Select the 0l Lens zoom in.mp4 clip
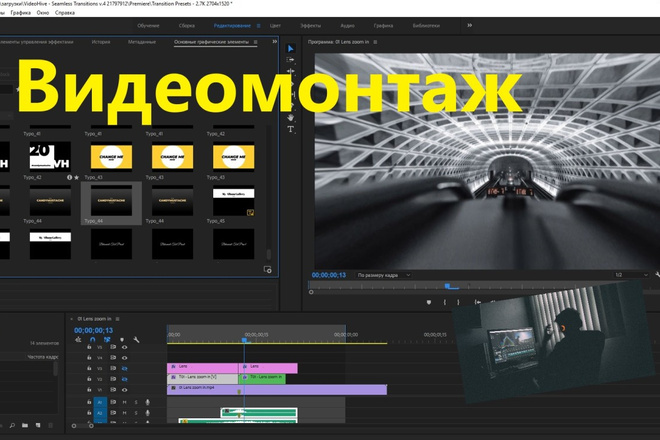The image size is (660, 440). (x=277, y=389)
